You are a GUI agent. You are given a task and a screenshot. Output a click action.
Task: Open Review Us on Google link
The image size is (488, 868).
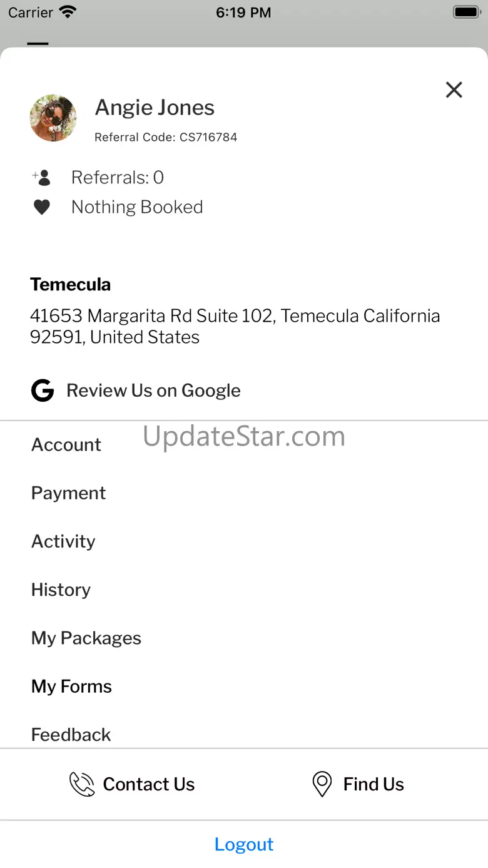click(x=153, y=391)
